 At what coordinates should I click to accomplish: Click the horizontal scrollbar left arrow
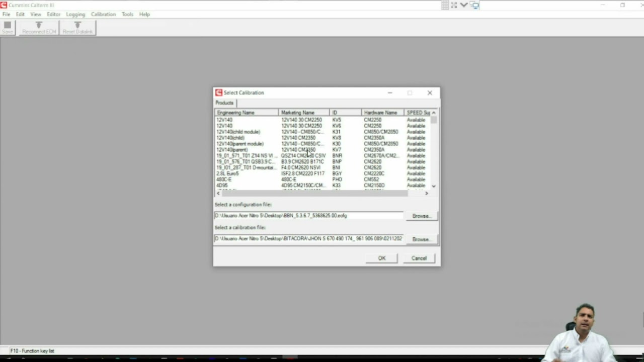[218, 193]
